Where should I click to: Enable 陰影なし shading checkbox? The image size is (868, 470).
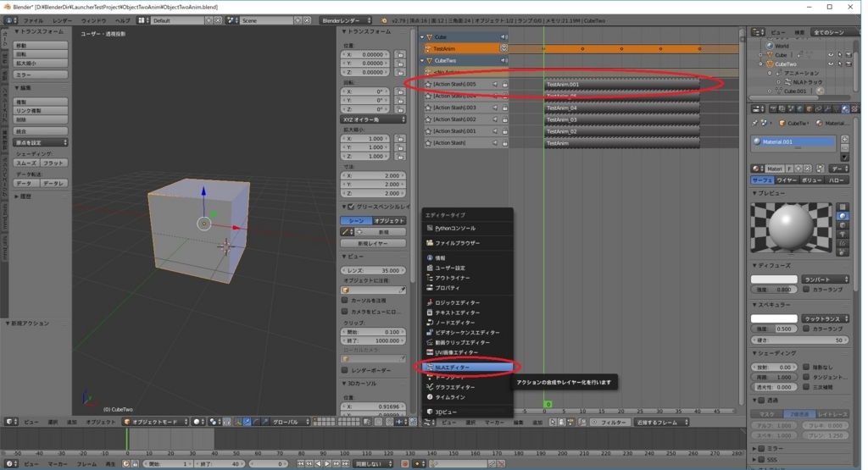(x=807, y=368)
